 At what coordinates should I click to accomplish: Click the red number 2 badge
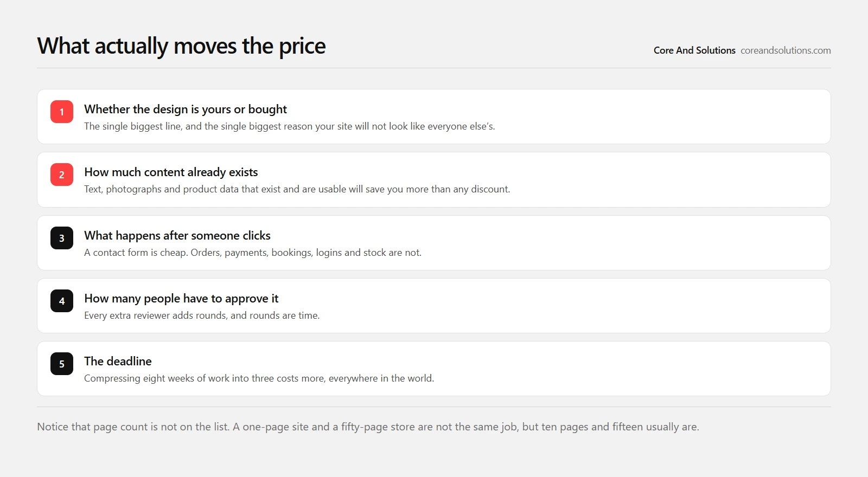click(x=62, y=175)
